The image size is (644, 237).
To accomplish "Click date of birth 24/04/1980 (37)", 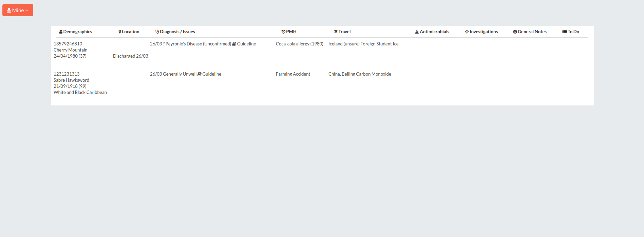I will pos(70,56).
